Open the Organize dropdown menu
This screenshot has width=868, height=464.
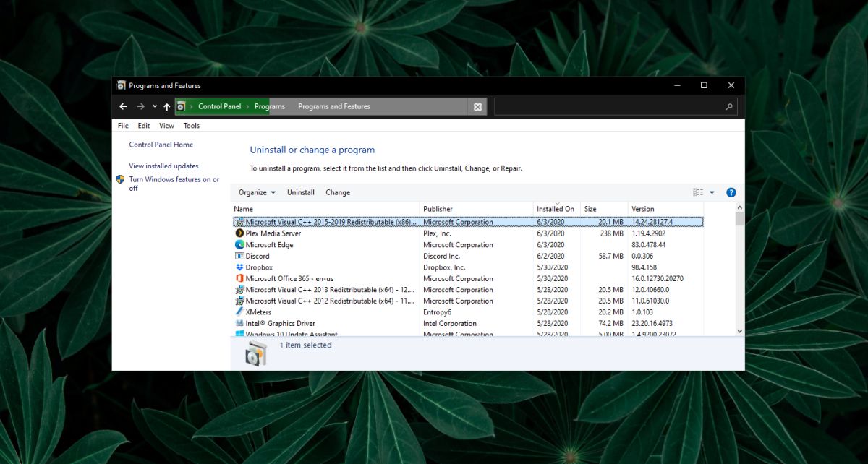(255, 192)
